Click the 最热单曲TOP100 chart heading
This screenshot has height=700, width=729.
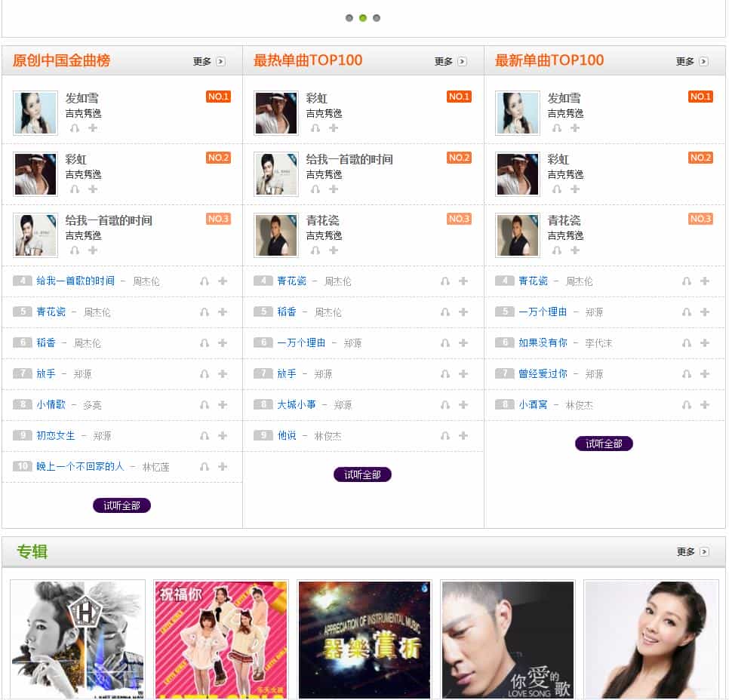308,60
